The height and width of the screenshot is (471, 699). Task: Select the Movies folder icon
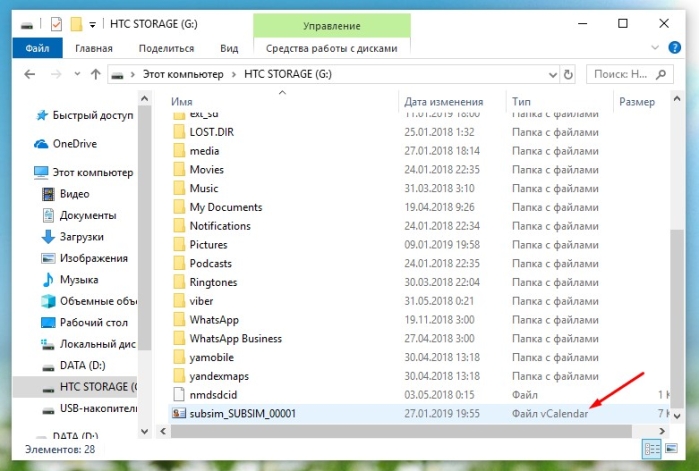179,169
